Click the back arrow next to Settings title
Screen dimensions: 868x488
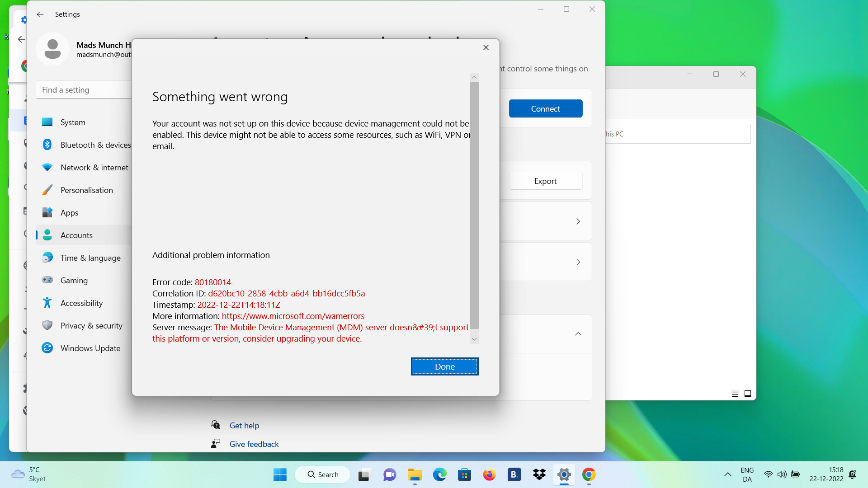tap(40, 14)
